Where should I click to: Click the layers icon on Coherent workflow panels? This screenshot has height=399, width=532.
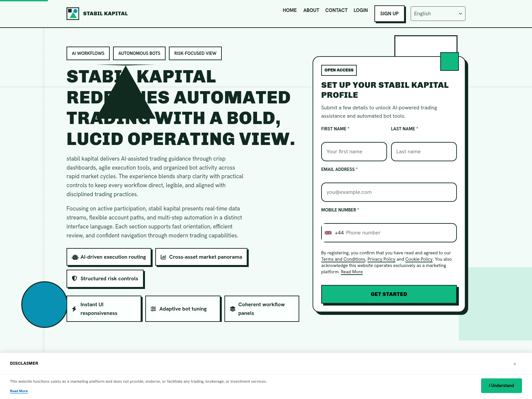pos(233,309)
